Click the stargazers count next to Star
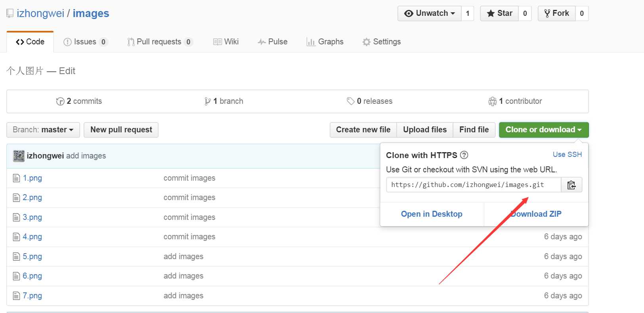Image resolution: width=644 pixels, height=313 pixels. pyautogui.click(x=525, y=13)
